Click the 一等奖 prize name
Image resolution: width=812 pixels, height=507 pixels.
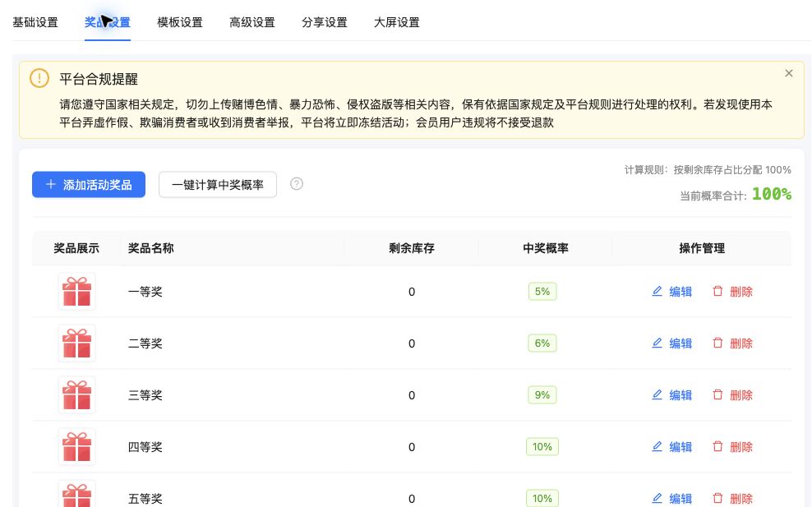[x=145, y=292]
